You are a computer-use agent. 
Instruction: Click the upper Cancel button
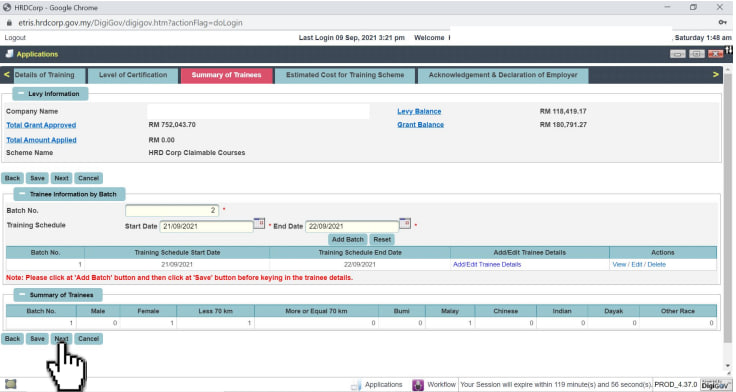pos(88,178)
